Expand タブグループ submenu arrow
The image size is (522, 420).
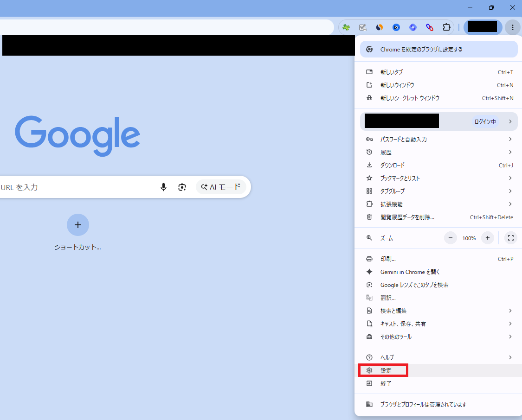pos(510,191)
